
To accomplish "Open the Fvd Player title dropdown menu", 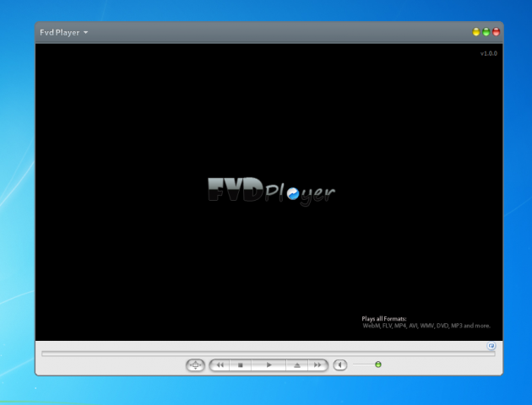I will (64, 33).
